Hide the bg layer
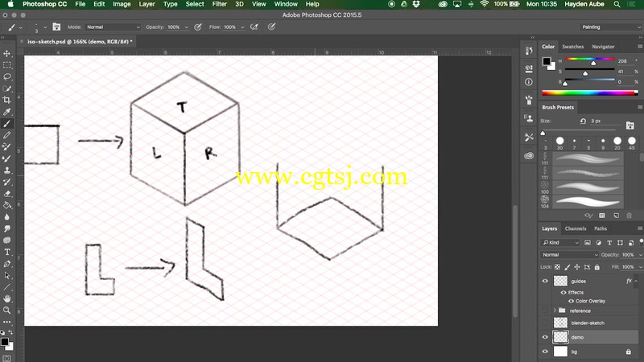The height and width of the screenshot is (362, 644). point(545,352)
